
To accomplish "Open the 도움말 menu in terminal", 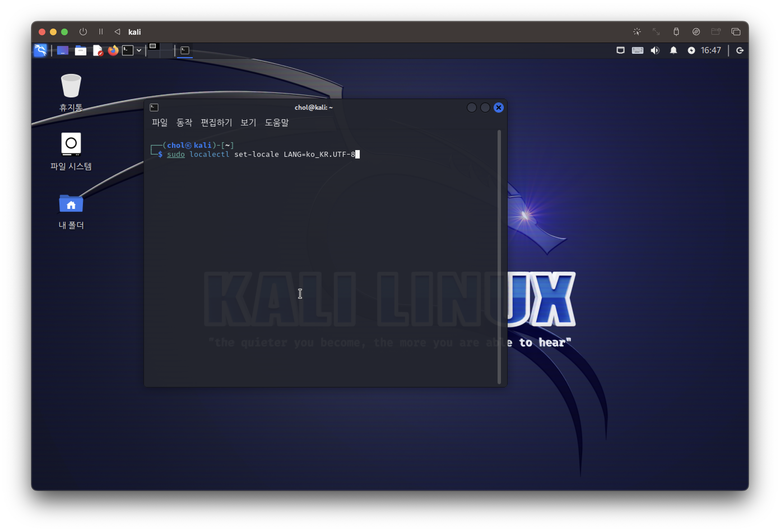I will (277, 122).
